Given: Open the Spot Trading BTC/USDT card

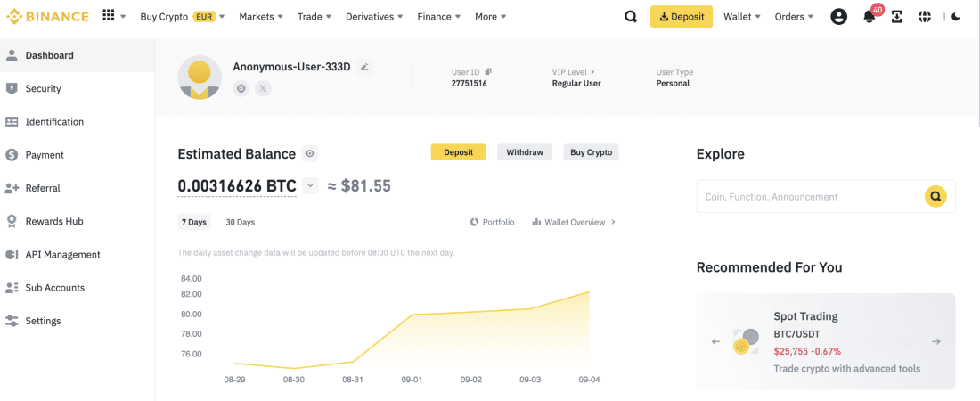Looking at the screenshot, I should 826,341.
